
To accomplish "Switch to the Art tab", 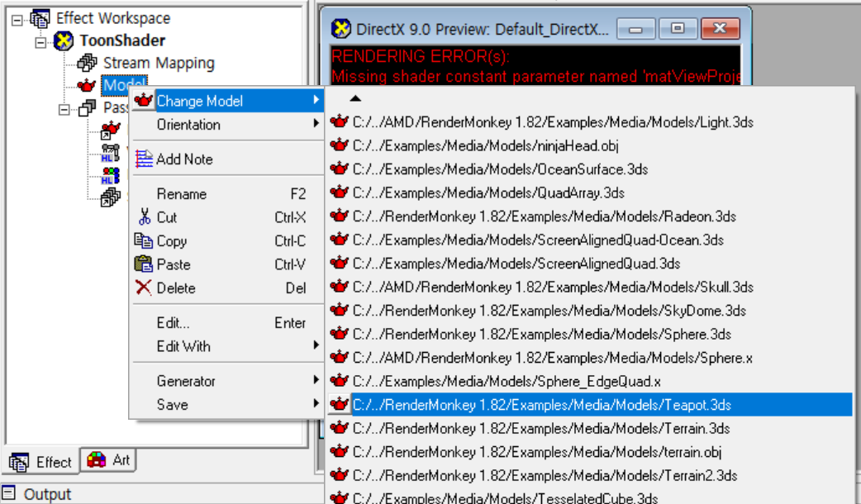I will click(x=109, y=460).
